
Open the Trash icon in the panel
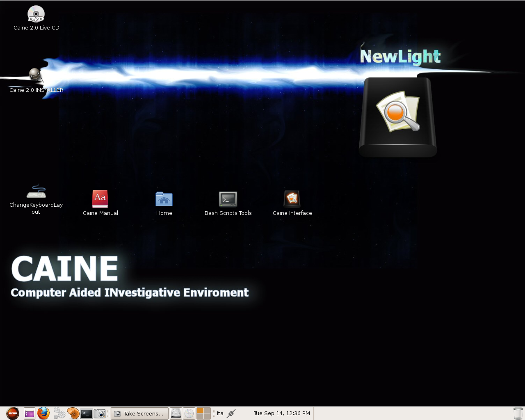(x=518, y=413)
